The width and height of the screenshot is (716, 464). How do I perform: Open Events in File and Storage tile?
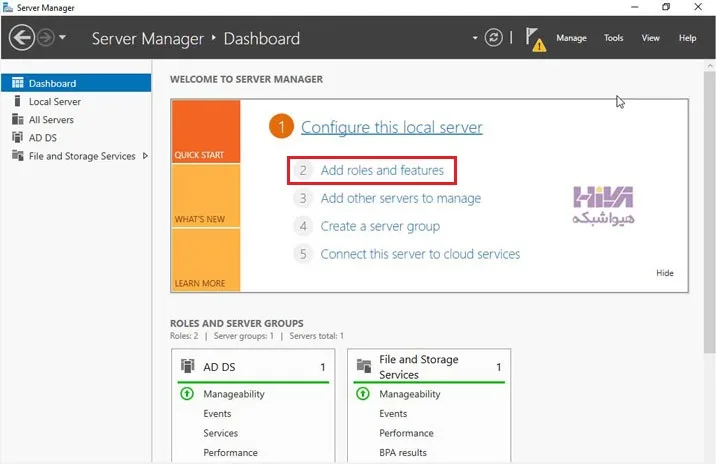[x=393, y=413]
